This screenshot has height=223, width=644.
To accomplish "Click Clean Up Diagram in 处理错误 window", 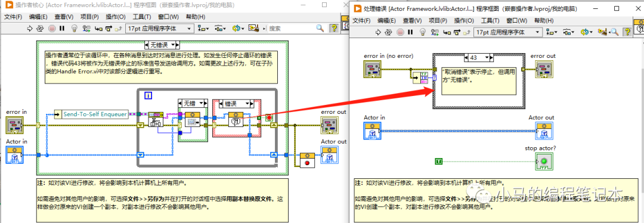I will coord(602,32).
